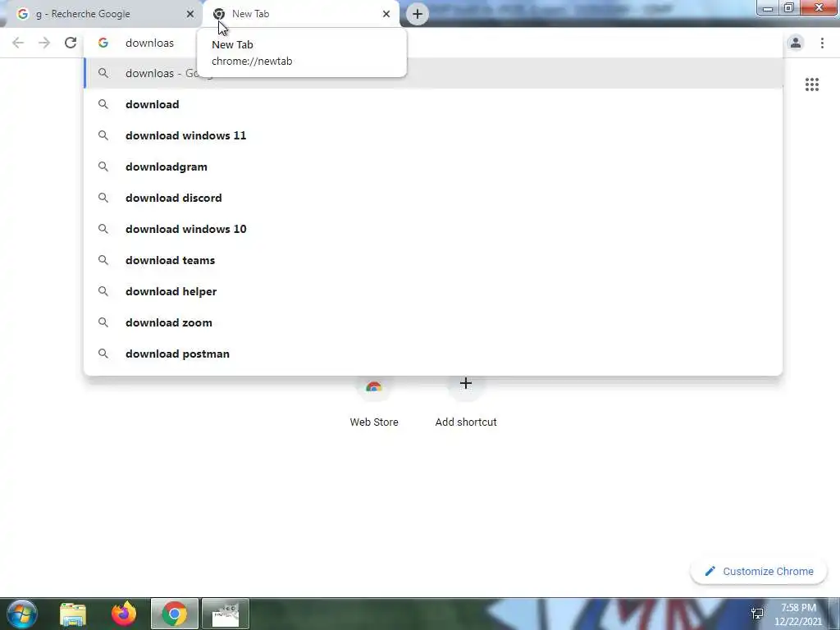840x630 pixels.
Task: Choose the 'downloadgram' suggestion
Action: click(433, 167)
